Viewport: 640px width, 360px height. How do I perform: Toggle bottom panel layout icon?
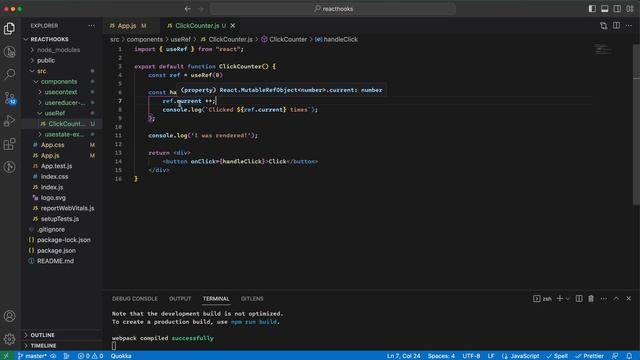point(604,9)
